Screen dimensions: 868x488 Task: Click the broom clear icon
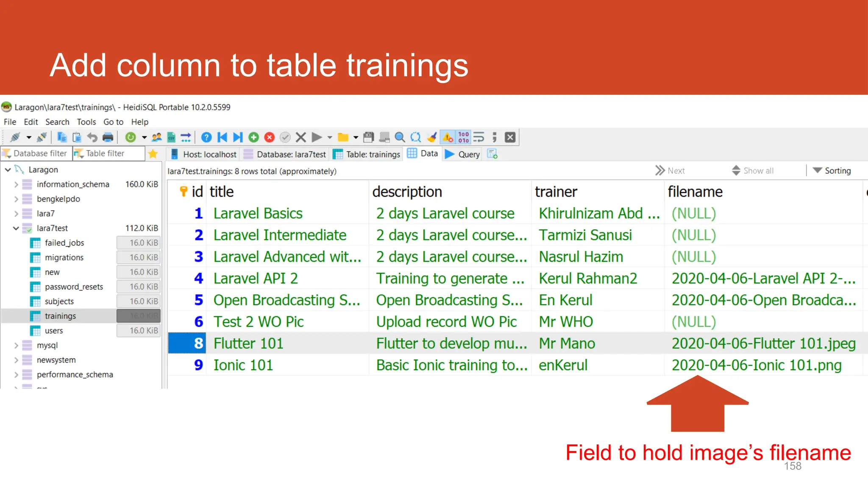432,137
